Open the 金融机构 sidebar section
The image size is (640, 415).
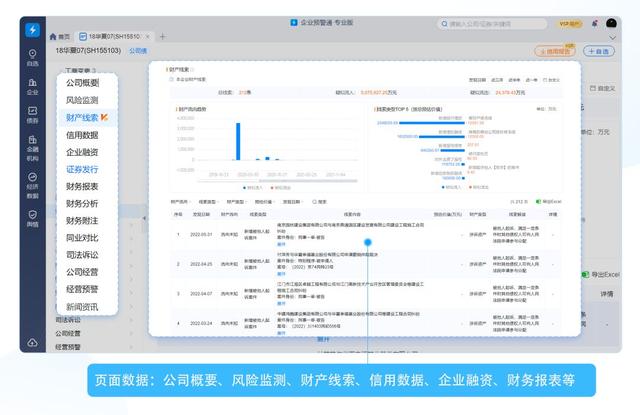tap(33, 148)
